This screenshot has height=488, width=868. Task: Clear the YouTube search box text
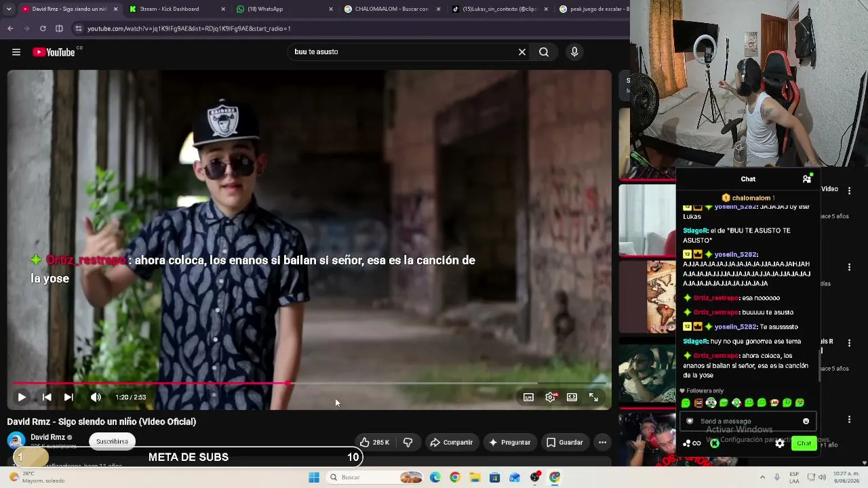522,52
